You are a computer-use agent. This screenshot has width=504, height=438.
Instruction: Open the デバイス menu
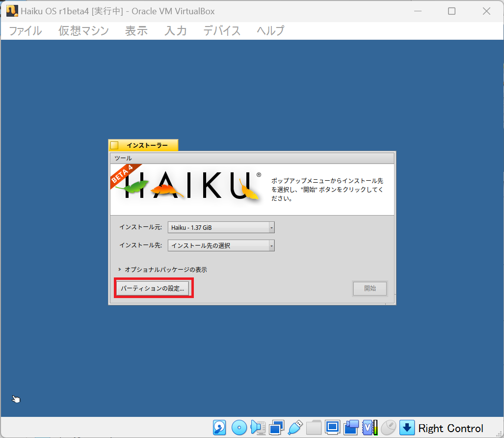(222, 31)
